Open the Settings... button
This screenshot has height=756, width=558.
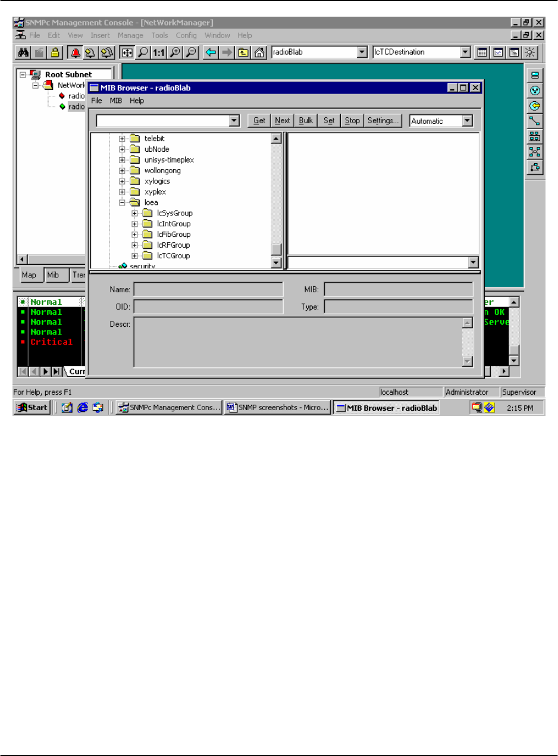pos(383,121)
